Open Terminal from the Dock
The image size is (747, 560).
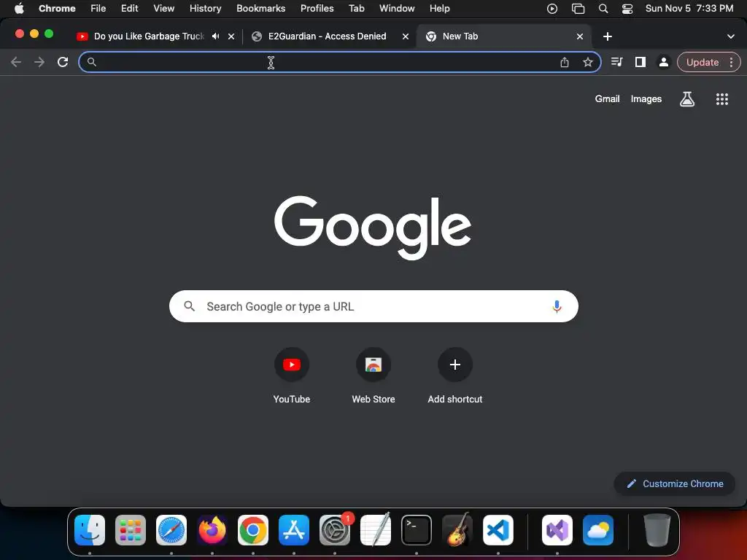pyautogui.click(x=417, y=530)
